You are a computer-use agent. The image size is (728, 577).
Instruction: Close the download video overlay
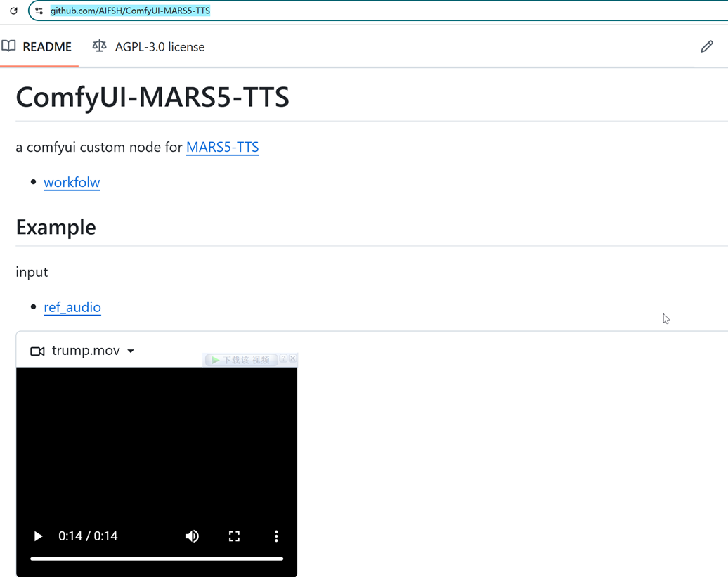pyautogui.click(x=293, y=358)
